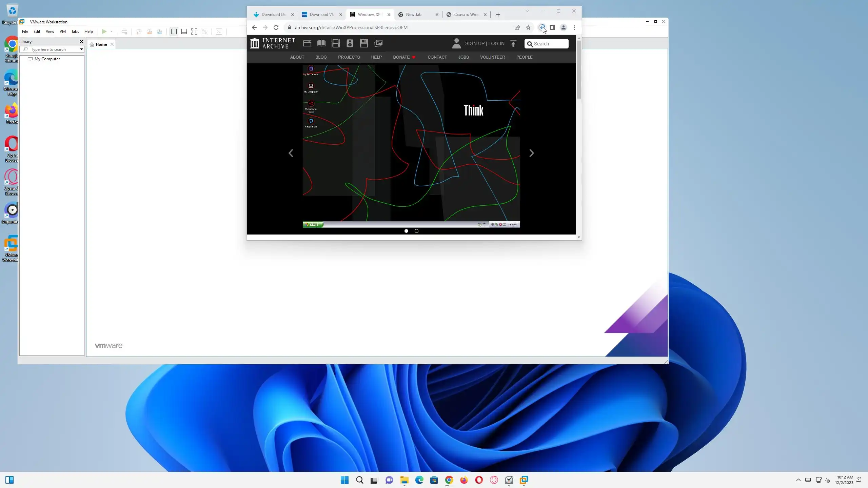The width and height of the screenshot is (868, 488).
Task: Open Chrome side panel icon
Action: pyautogui.click(x=553, y=27)
